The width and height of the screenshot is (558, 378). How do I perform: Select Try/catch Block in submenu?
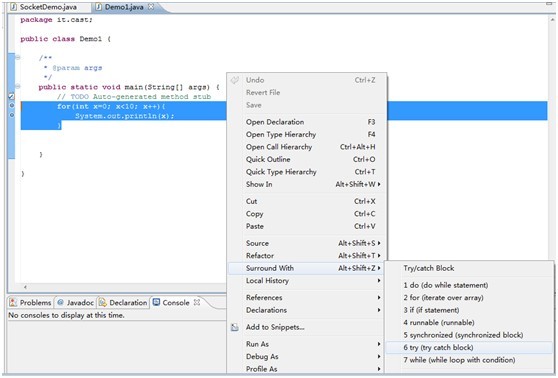[x=469, y=268]
